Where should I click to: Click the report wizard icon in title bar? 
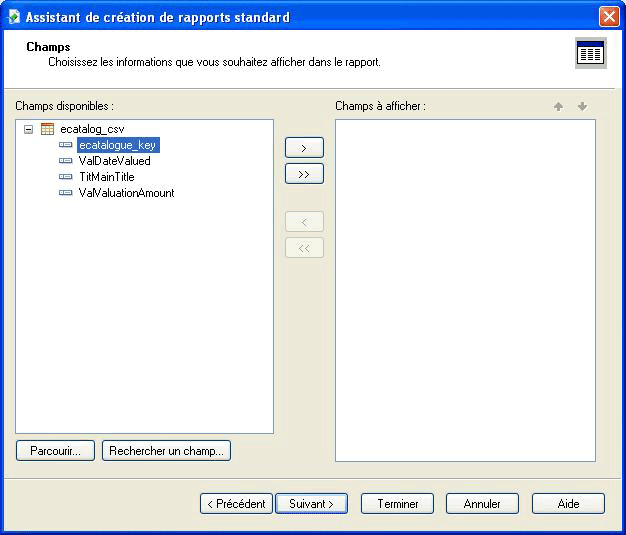pos(13,17)
